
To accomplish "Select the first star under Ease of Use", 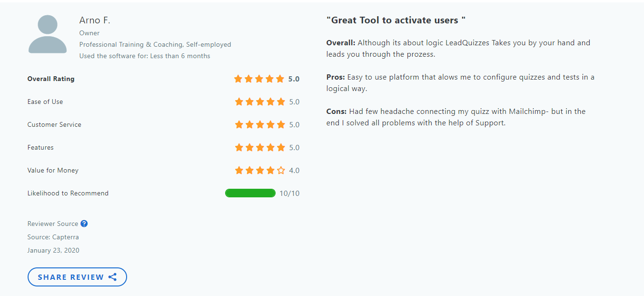I will coord(239,102).
